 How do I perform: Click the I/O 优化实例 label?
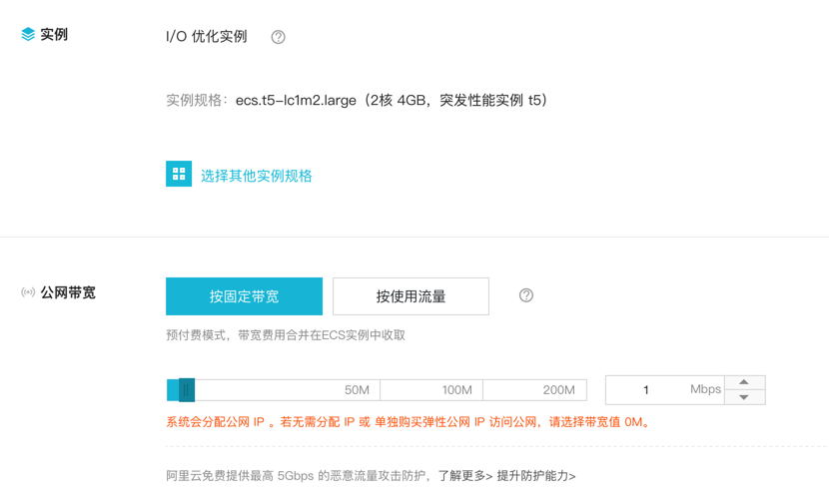click(206, 37)
